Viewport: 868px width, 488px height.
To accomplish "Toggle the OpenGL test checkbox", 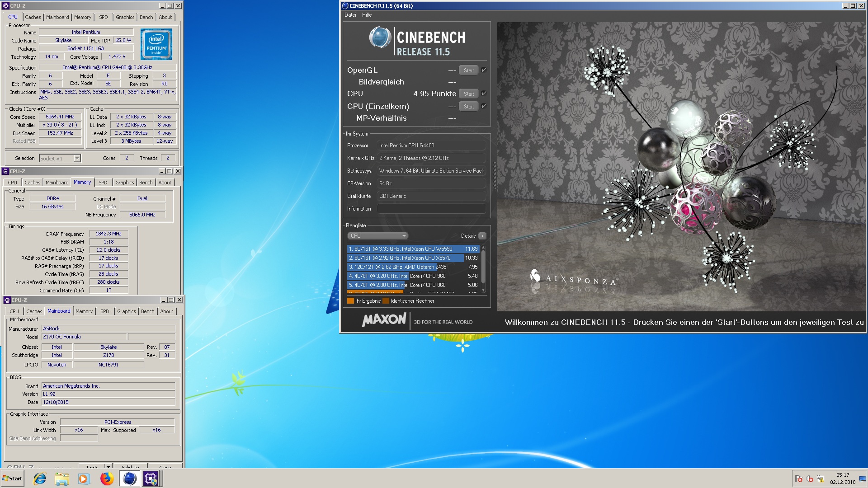I will click(x=484, y=70).
